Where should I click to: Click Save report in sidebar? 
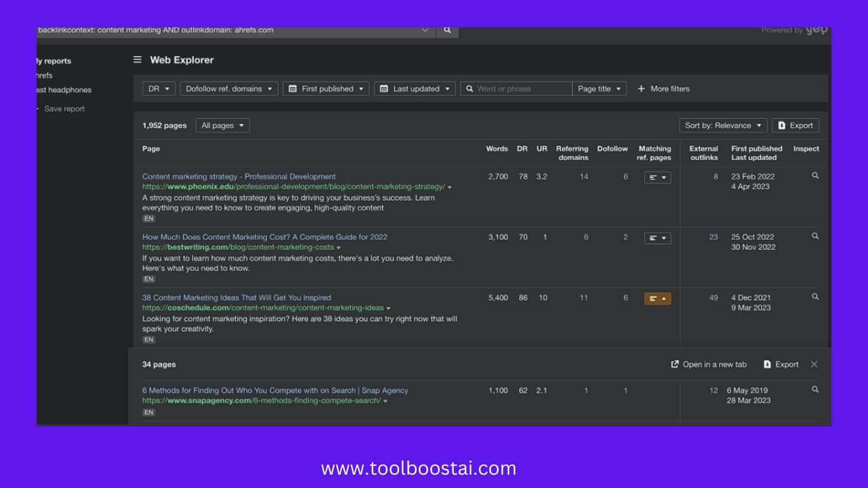[64, 109]
